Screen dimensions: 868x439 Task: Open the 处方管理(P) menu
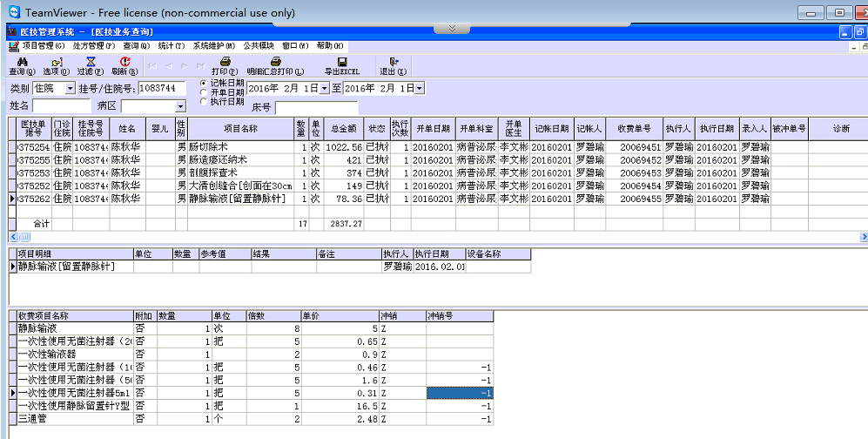pyautogui.click(x=94, y=46)
